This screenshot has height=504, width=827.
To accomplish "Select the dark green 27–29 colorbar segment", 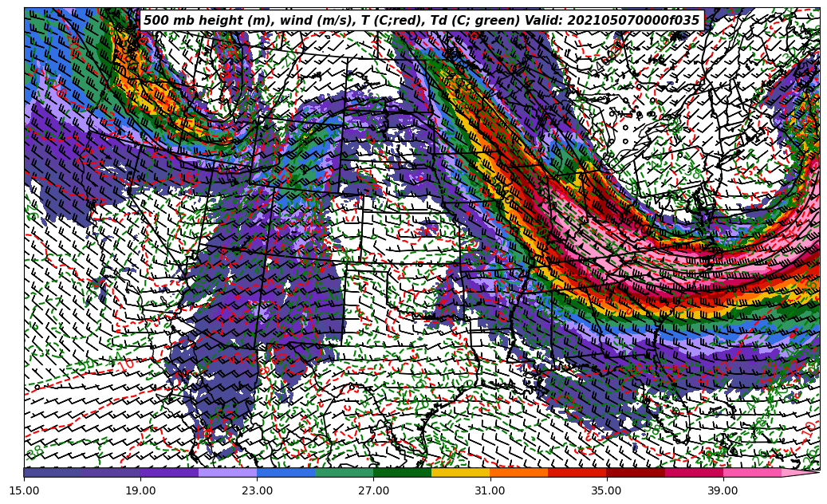I will (402, 472).
